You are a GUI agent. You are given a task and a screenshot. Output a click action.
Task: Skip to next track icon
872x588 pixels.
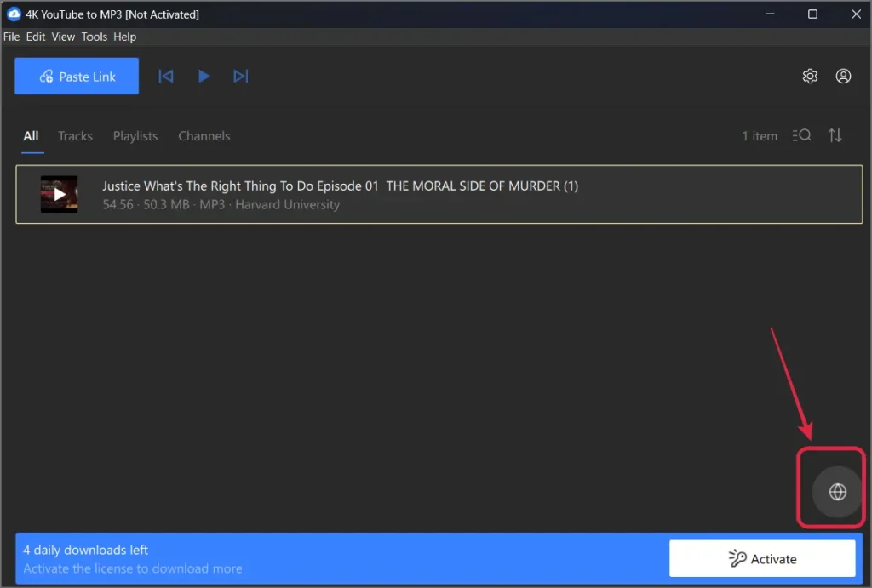(241, 76)
